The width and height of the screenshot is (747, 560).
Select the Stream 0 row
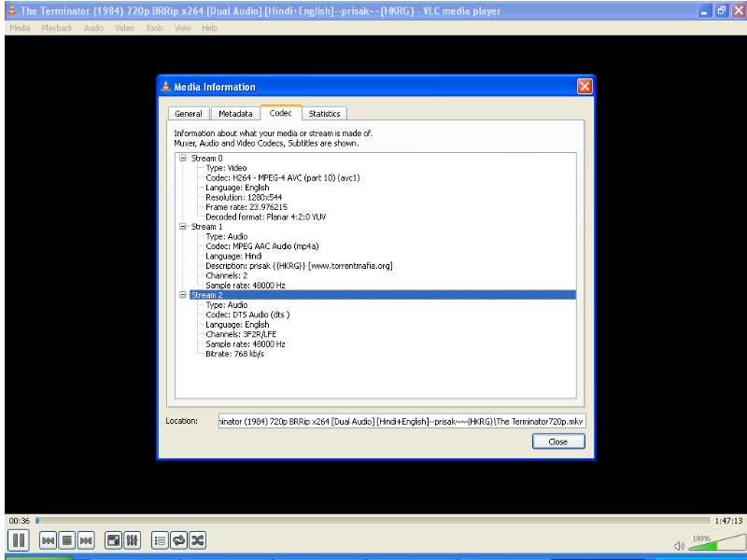(x=206, y=158)
